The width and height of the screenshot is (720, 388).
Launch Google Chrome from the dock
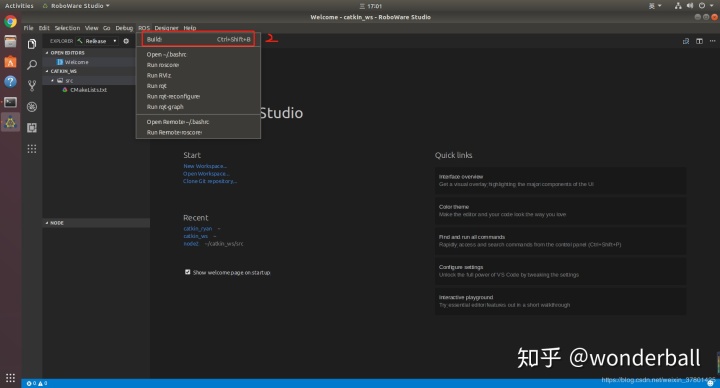point(10,22)
